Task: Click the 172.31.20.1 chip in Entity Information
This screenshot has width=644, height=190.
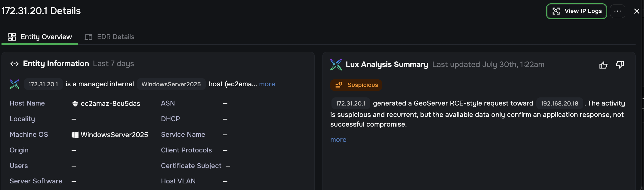Action: (x=43, y=84)
